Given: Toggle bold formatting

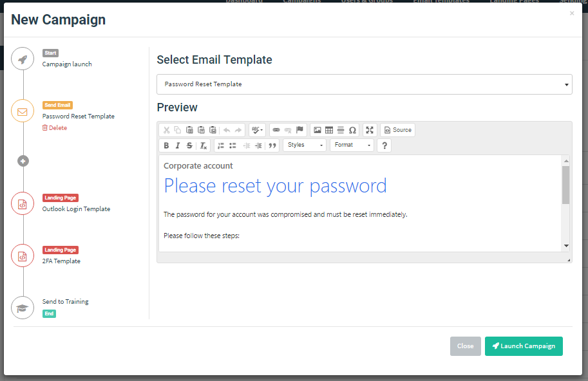Looking at the screenshot, I should click(166, 145).
